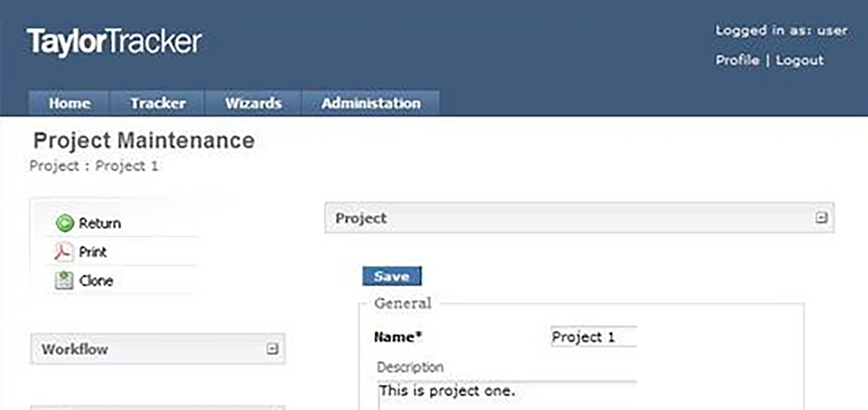Click the Clone link text
The width and height of the screenshot is (868, 410).
click(96, 281)
